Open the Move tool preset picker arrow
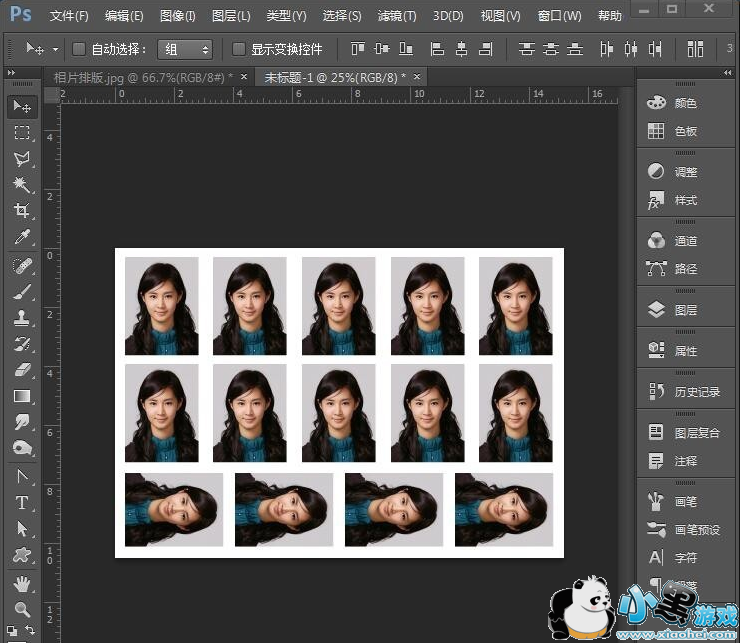740x643 pixels. 55,49
